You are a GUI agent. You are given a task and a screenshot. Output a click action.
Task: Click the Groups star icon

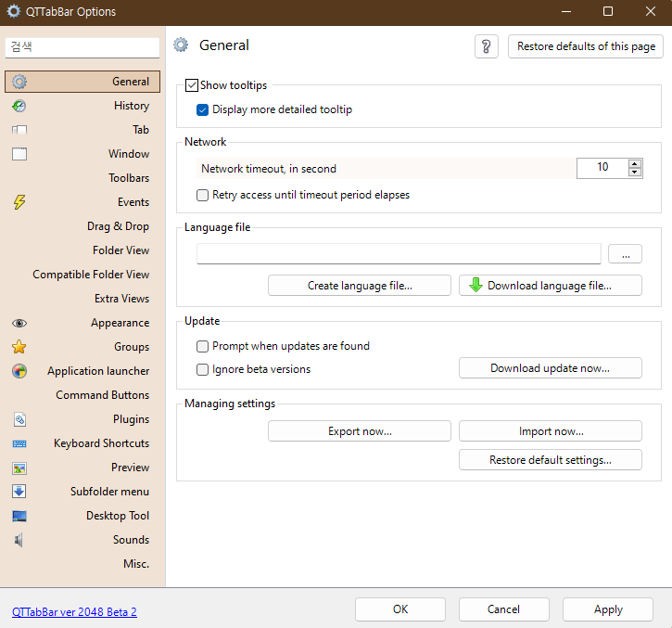tap(19, 347)
